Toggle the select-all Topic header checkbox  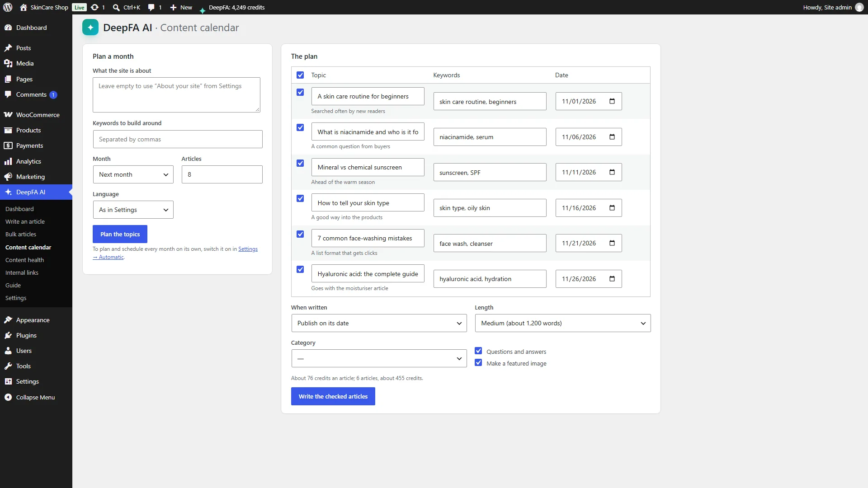(x=300, y=75)
